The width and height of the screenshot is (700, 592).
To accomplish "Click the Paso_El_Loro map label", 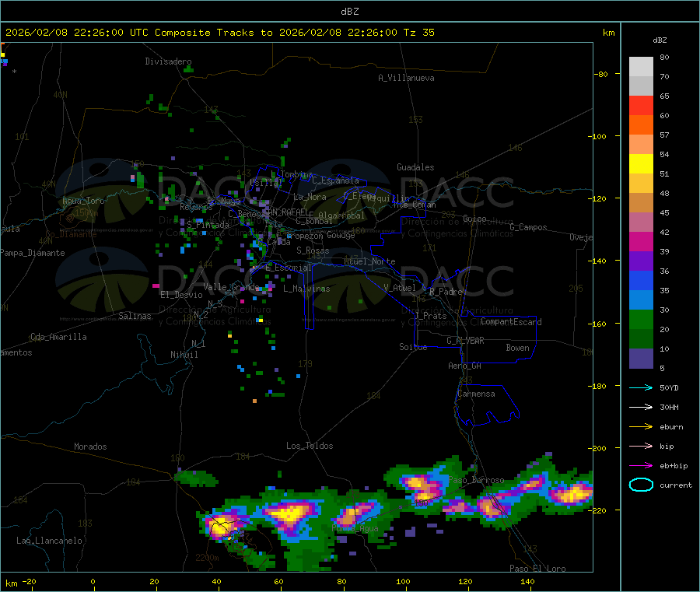I will point(537,569).
